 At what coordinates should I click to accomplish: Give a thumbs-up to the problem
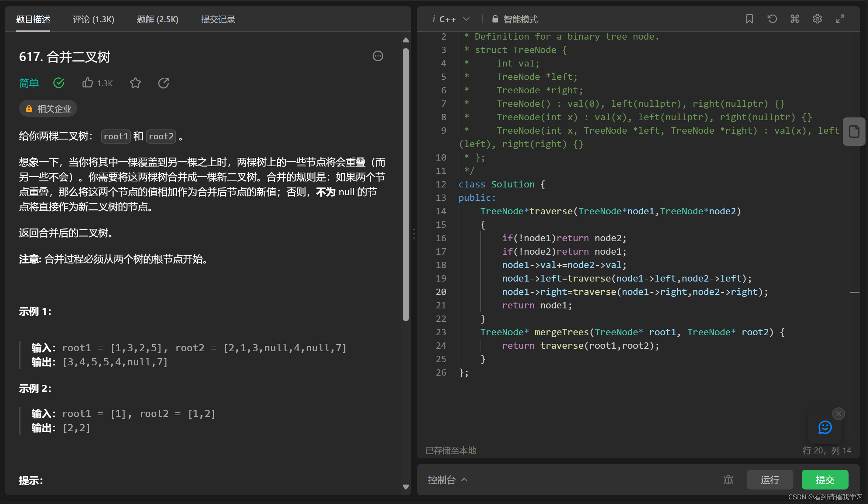click(88, 82)
